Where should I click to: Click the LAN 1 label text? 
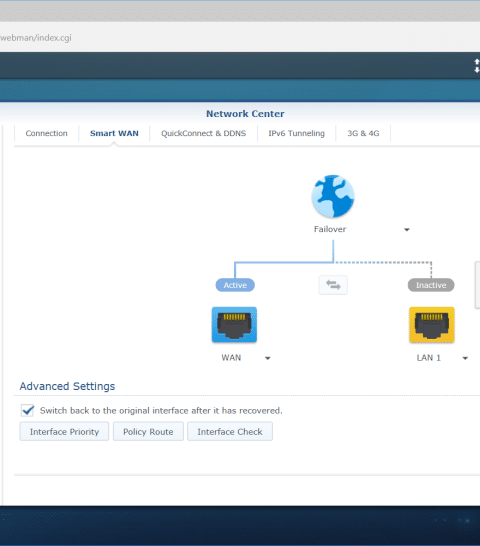click(x=428, y=358)
